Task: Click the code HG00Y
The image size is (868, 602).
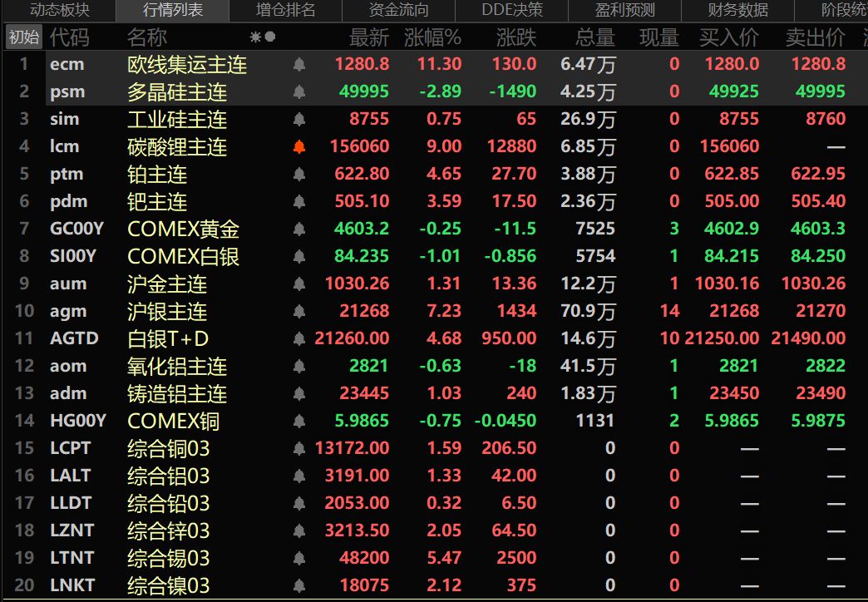Action: click(x=78, y=421)
